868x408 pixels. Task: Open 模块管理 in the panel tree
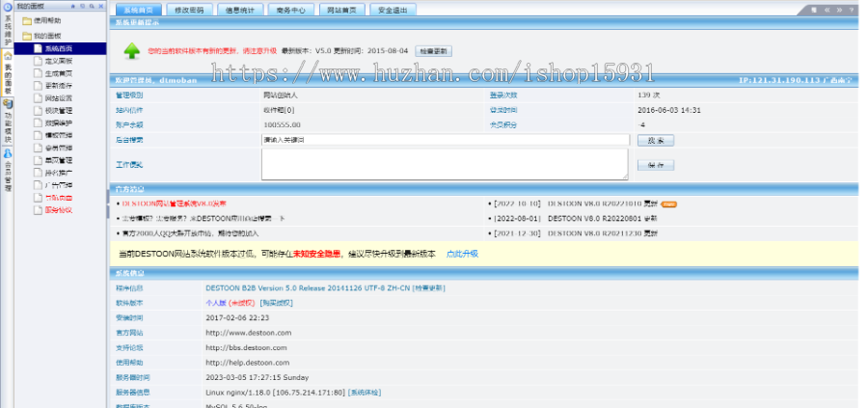pos(59,111)
